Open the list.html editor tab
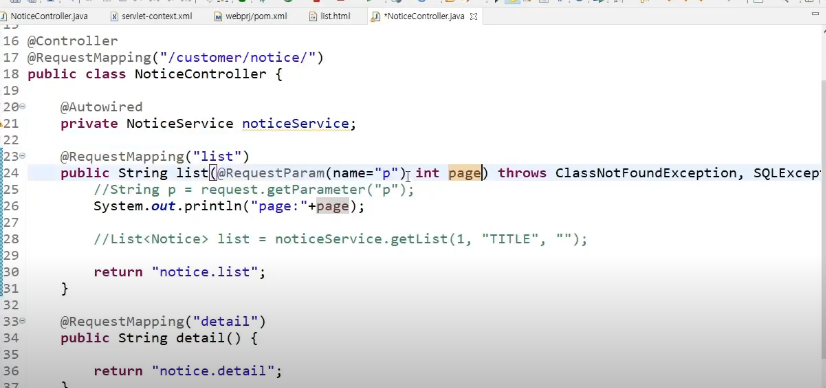The height and width of the screenshot is (388, 826). [335, 16]
